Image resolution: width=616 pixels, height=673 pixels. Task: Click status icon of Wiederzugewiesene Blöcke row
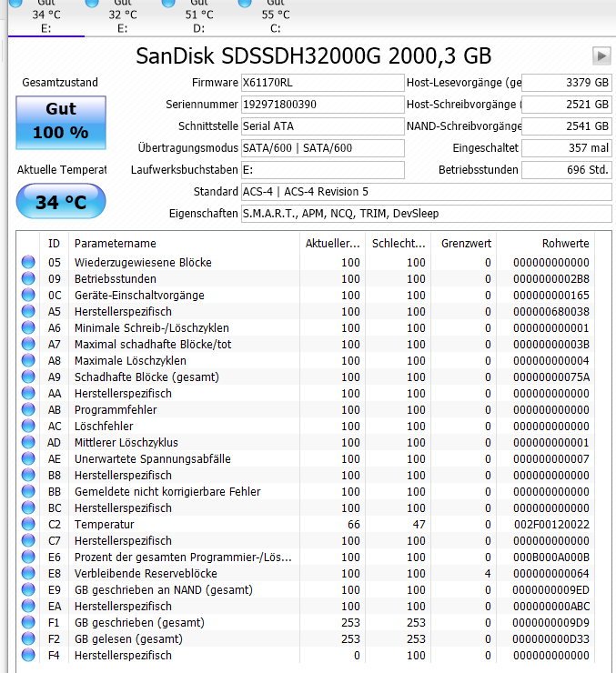pos(28,262)
